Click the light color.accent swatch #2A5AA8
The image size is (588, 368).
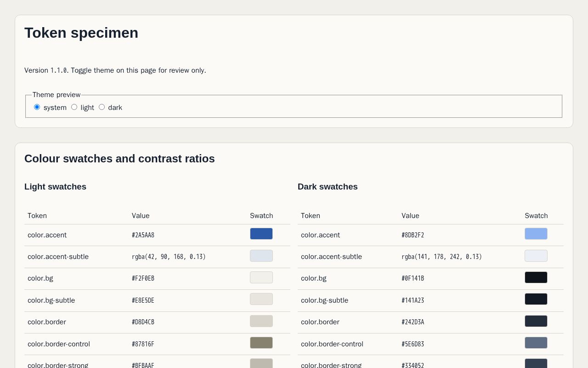261,234
